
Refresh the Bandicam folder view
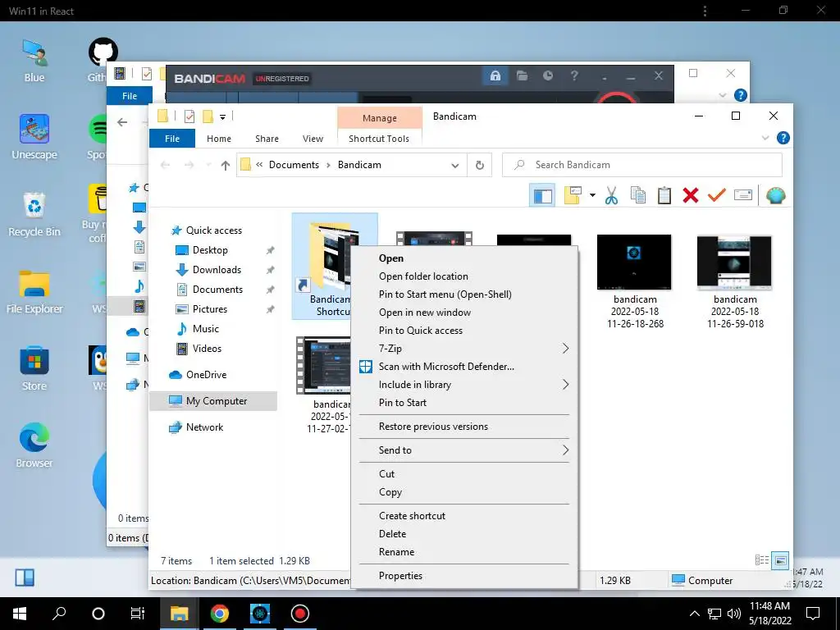[x=479, y=165]
